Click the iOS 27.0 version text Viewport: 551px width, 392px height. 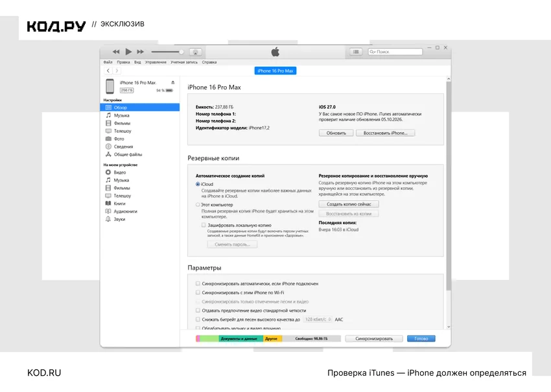coord(327,107)
